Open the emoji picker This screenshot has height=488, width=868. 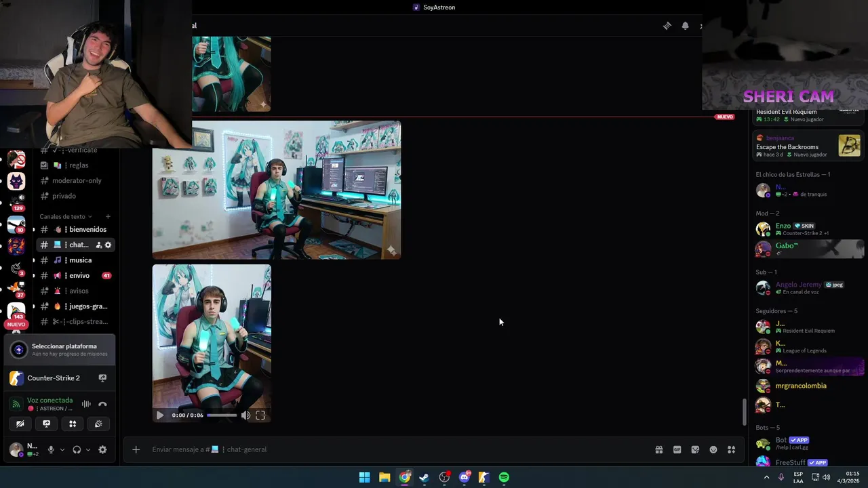(x=713, y=449)
